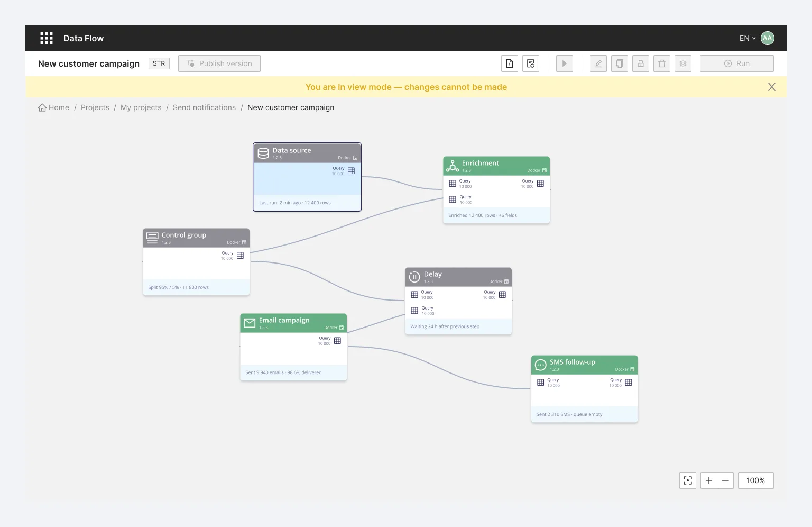Click the SMS follow-up chat bubble icon

pos(540,365)
